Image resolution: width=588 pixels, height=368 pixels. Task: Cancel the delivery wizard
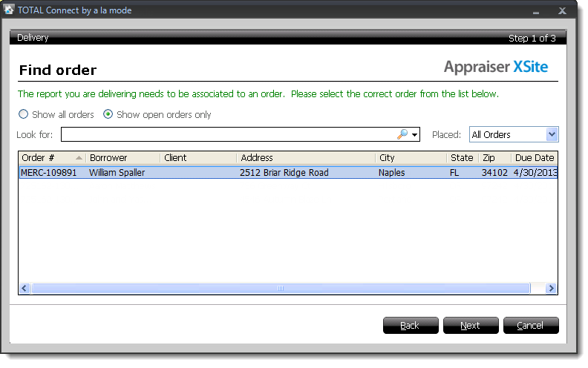pyautogui.click(x=530, y=326)
